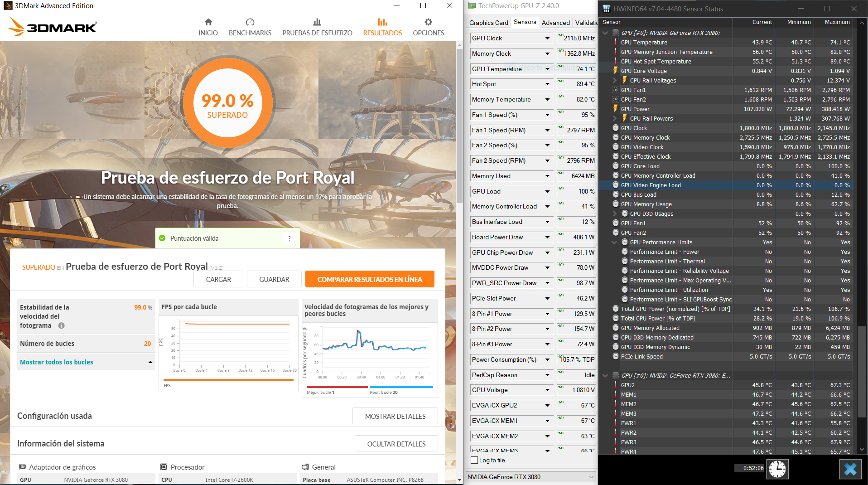Open the BENCHMARKS gauge icon
The image size is (868, 485).
[250, 22]
